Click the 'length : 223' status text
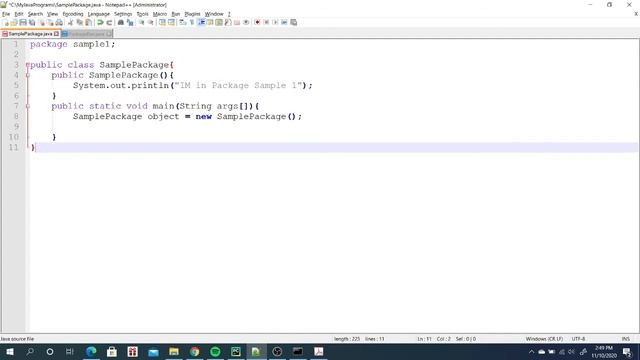Image resolution: width=640 pixels, height=360 pixels. 347,339
